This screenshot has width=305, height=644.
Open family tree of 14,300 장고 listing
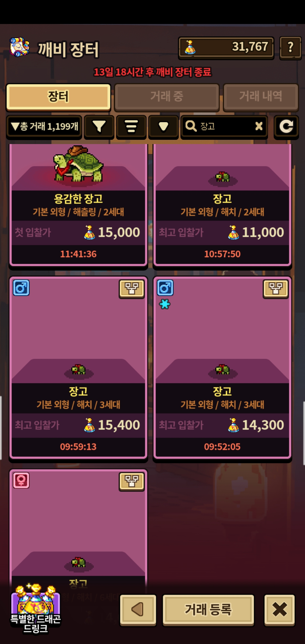(x=276, y=289)
